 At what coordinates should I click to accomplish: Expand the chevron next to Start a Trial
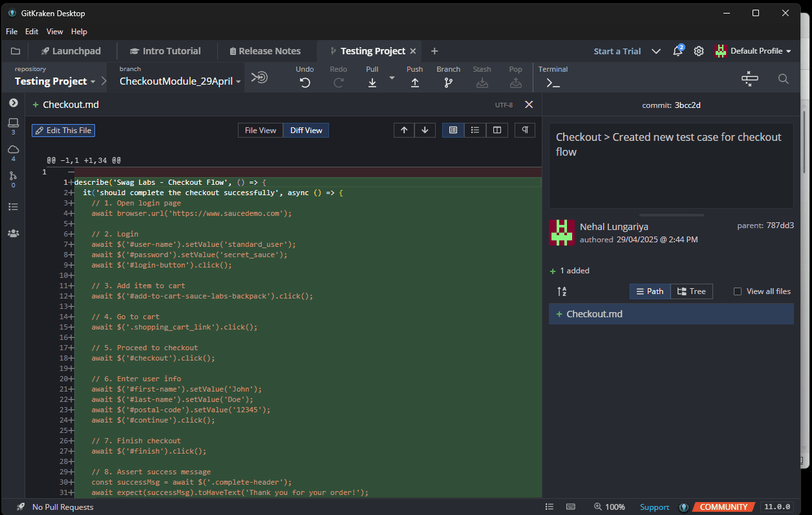(656, 51)
